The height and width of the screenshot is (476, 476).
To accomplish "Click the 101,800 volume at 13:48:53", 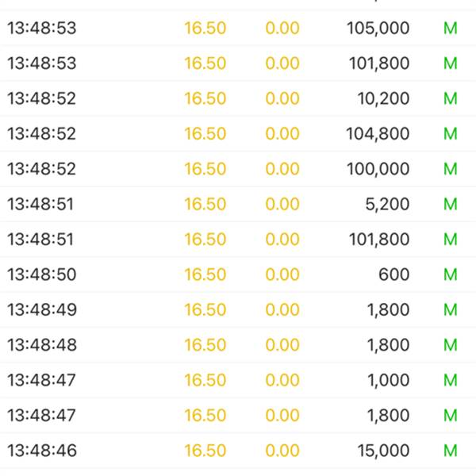I will (x=378, y=63).
